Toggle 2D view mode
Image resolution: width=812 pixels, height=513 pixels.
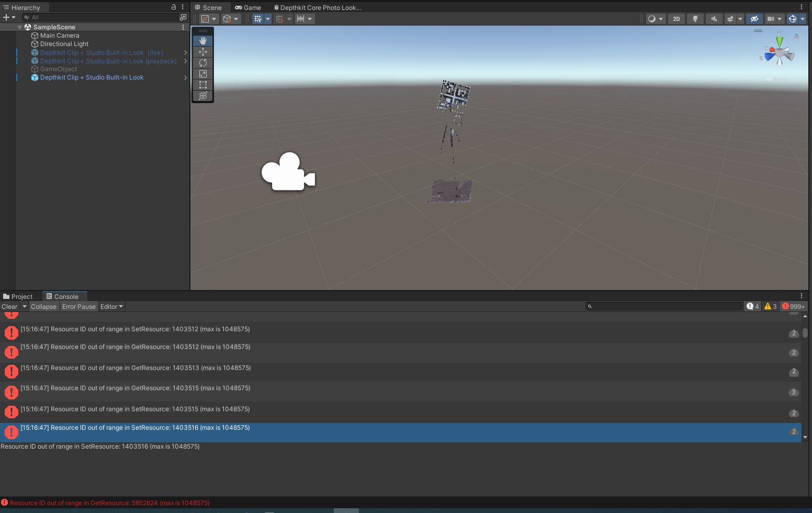pos(676,19)
